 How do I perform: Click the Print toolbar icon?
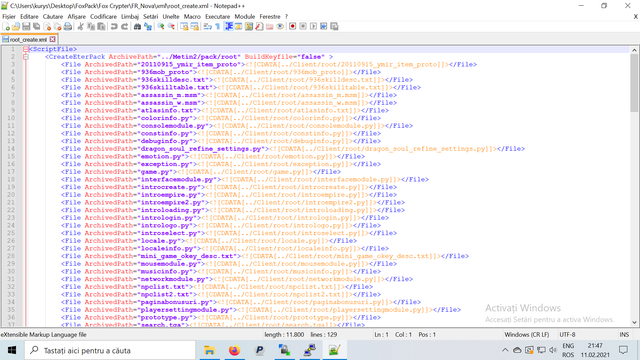(68, 27)
